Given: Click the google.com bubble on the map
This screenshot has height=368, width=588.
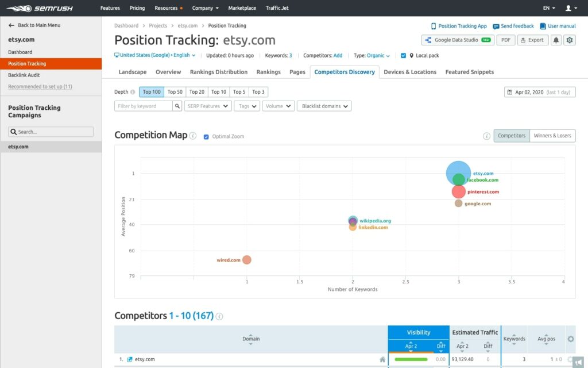Looking at the screenshot, I should tap(458, 203).
